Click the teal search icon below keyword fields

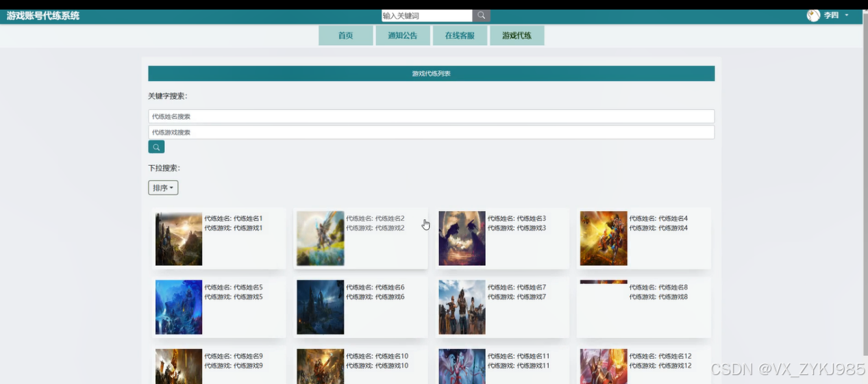(156, 147)
